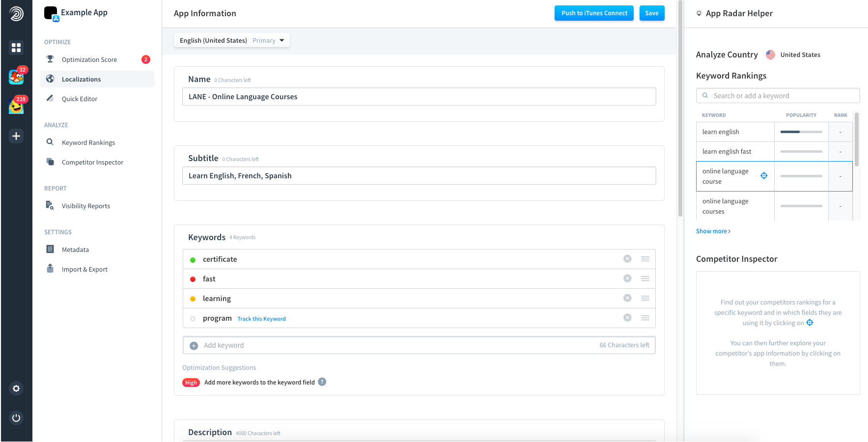
Task: Select the learn english keyword row
Action: [x=774, y=132]
